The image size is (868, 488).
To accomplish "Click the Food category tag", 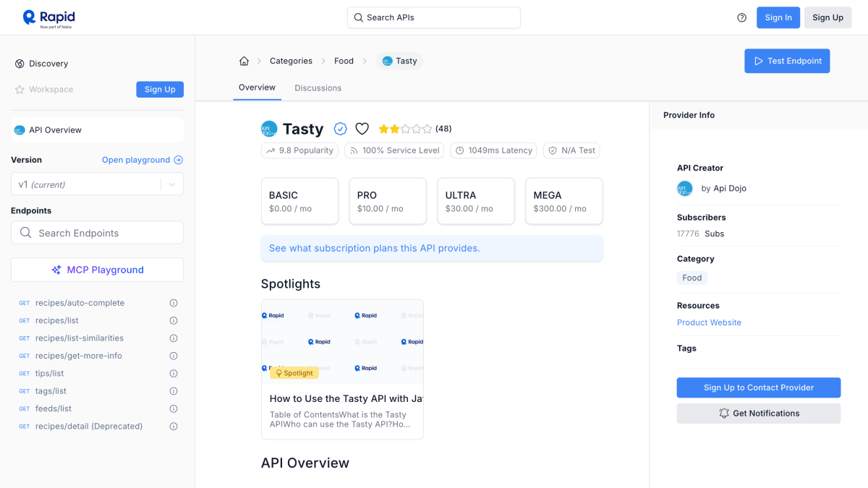I will (692, 278).
